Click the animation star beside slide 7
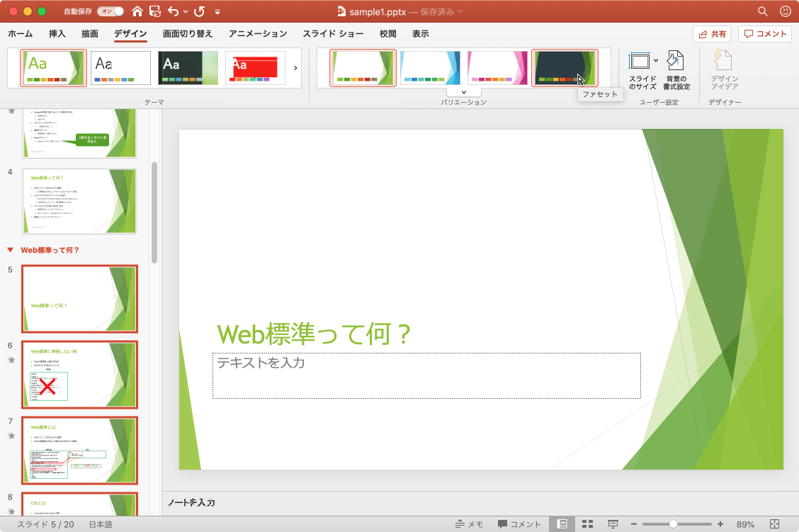The image size is (799, 532). [x=11, y=436]
